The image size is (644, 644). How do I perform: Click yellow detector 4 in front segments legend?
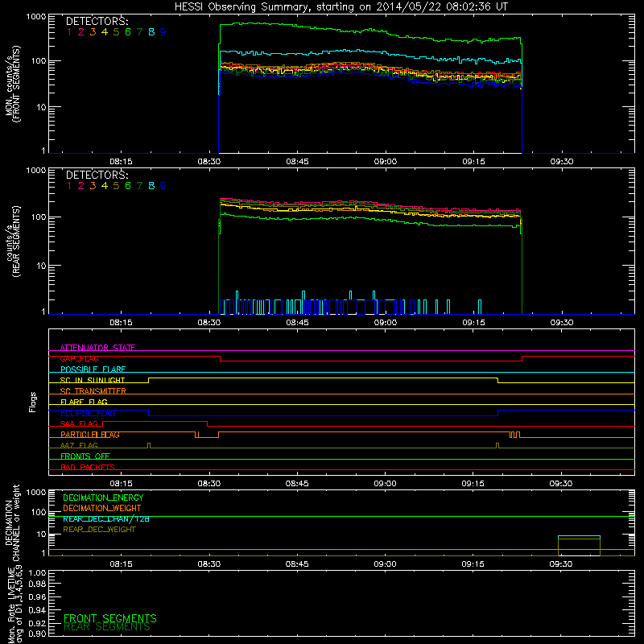(105, 32)
